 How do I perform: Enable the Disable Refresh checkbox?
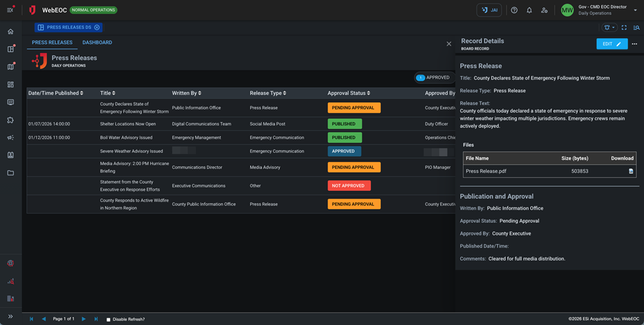click(108, 319)
